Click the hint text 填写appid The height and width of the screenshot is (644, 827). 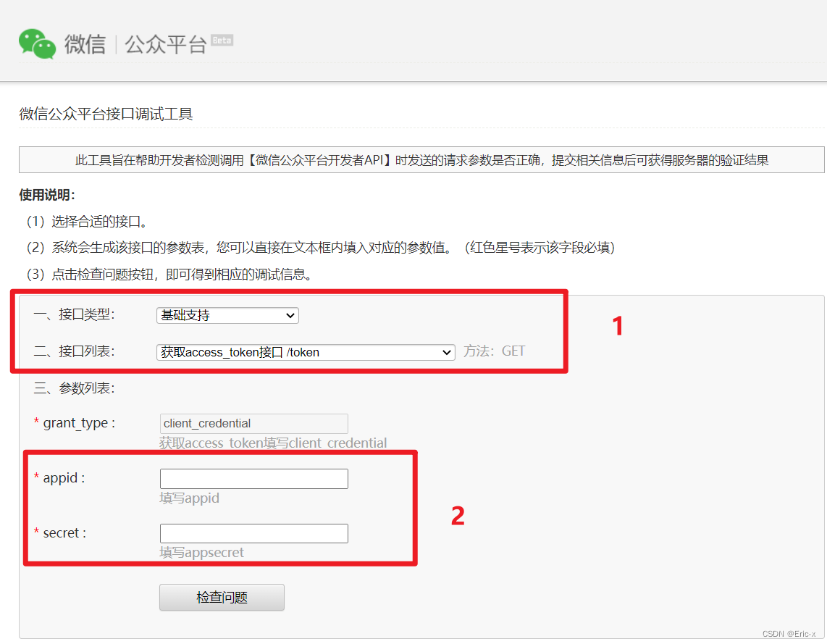point(189,498)
